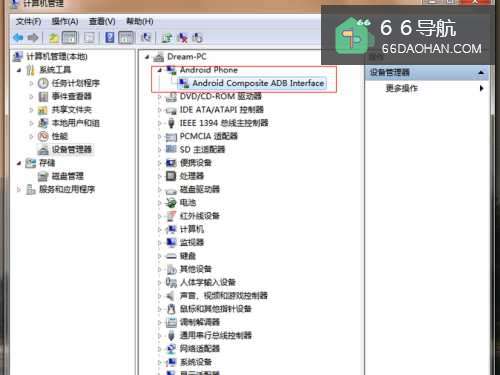Expand the 服务和应用程序 node
The image size is (500, 375).
[19, 189]
